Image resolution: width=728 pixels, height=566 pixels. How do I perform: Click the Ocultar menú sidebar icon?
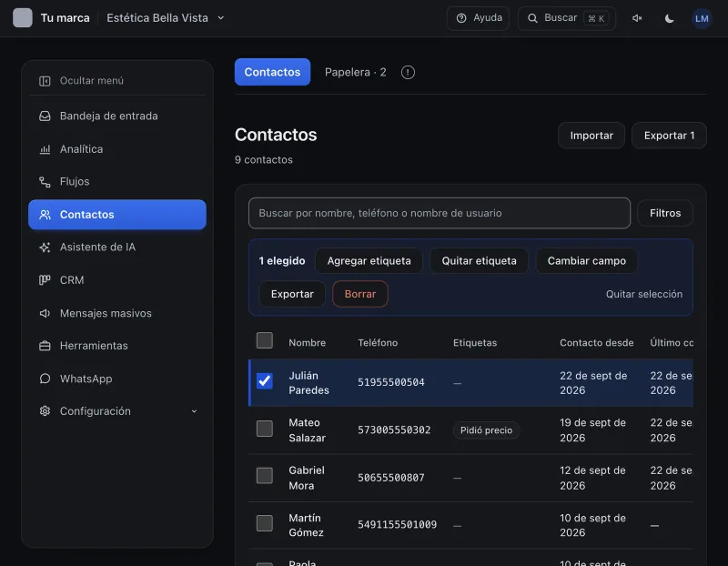(45, 81)
